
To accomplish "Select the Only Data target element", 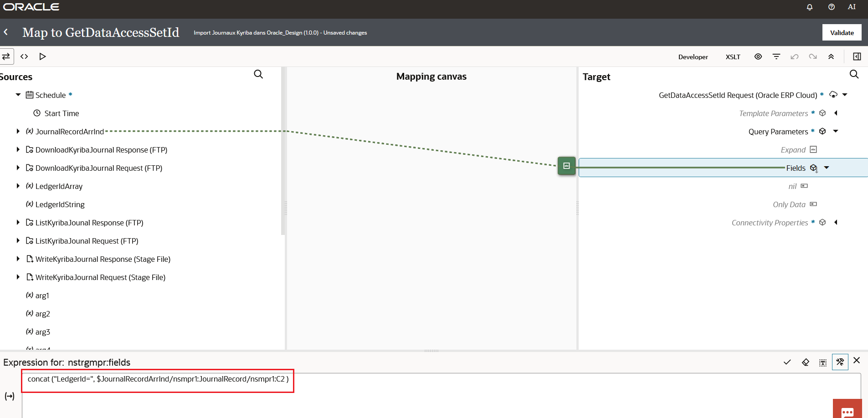I will coord(789,204).
